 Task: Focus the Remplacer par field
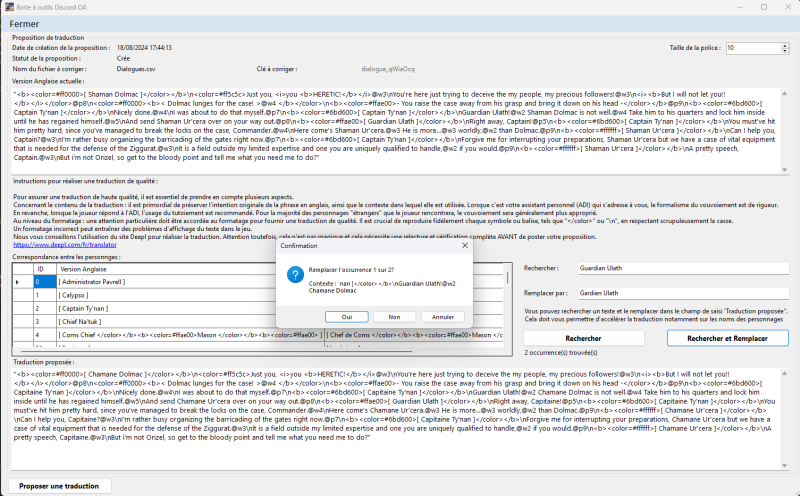point(684,293)
